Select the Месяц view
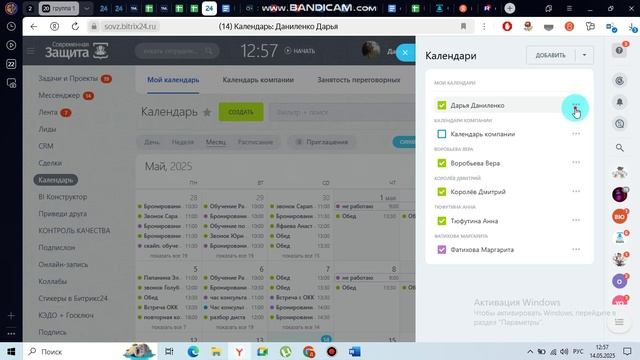 pyautogui.click(x=216, y=142)
